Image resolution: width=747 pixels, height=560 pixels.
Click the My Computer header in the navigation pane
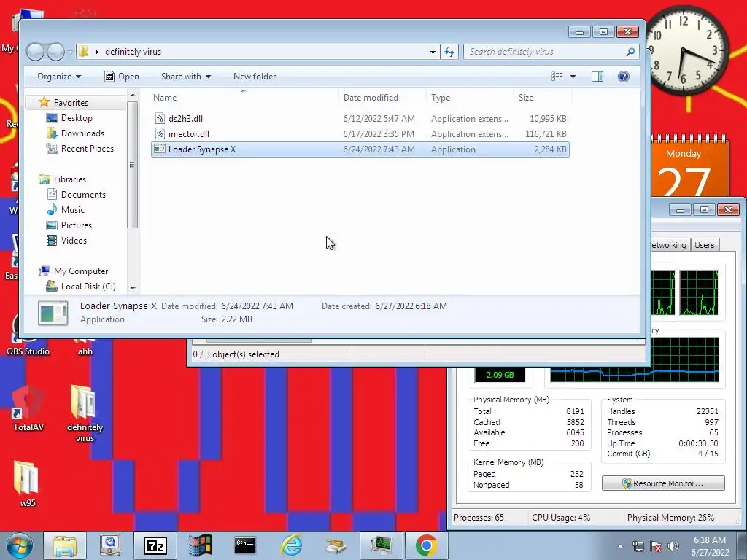(80, 271)
